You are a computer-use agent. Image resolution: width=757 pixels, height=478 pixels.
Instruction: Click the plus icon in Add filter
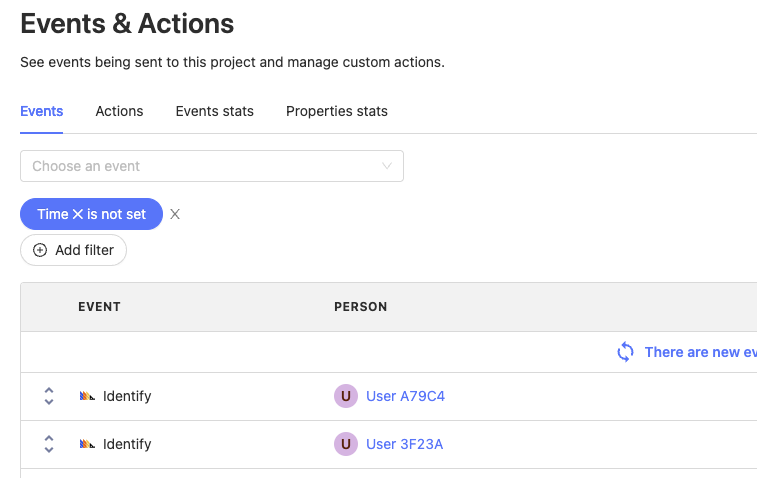pyautogui.click(x=40, y=250)
